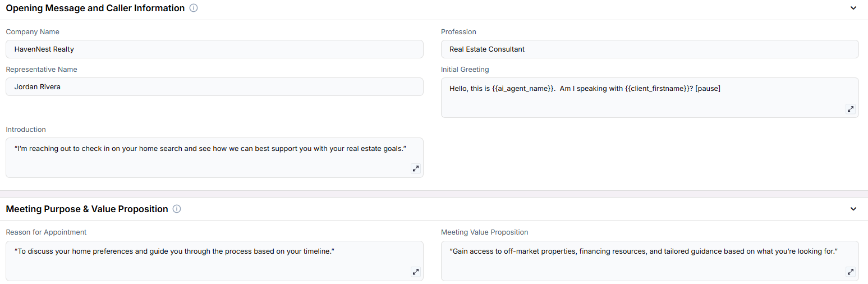
Task: Click info icon beside Opening Message heading
Action: click(194, 8)
